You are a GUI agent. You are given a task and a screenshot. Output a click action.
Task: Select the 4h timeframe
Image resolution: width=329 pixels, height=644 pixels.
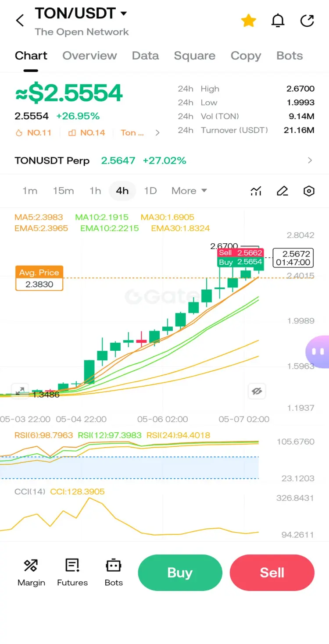(x=122, y=191)
